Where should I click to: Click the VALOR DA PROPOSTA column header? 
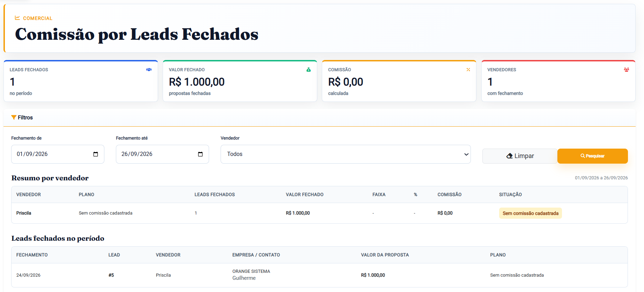coord(385,255)
